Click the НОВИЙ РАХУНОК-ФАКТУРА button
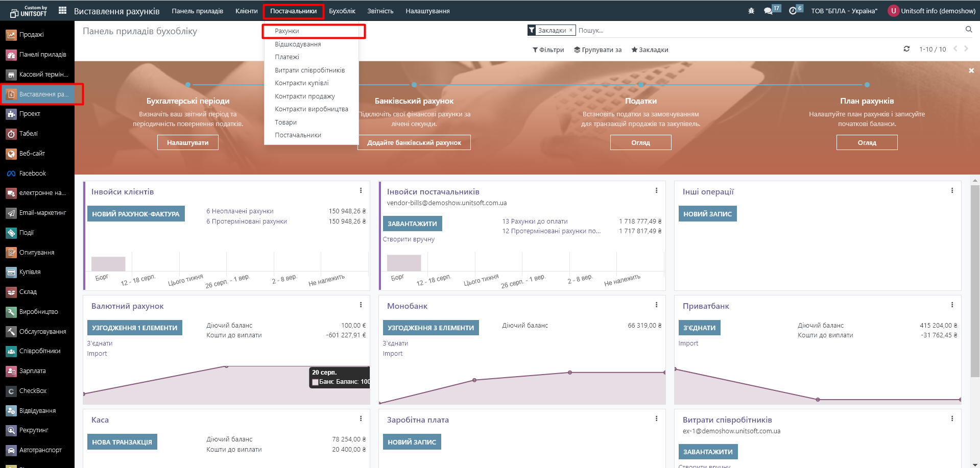The width and height of the screenshot is (980, 468). [136, 214]
